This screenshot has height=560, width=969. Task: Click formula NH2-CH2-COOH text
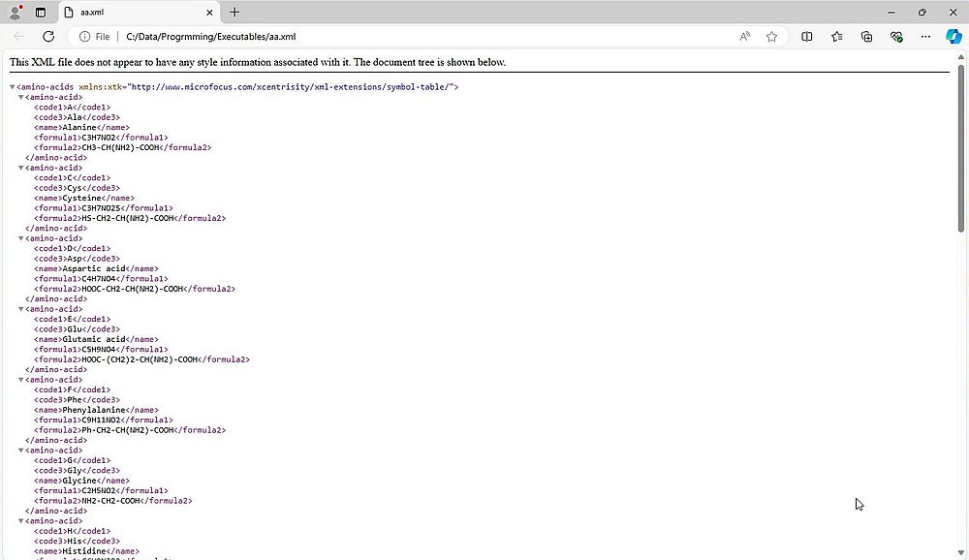click(x=110, y=501)
